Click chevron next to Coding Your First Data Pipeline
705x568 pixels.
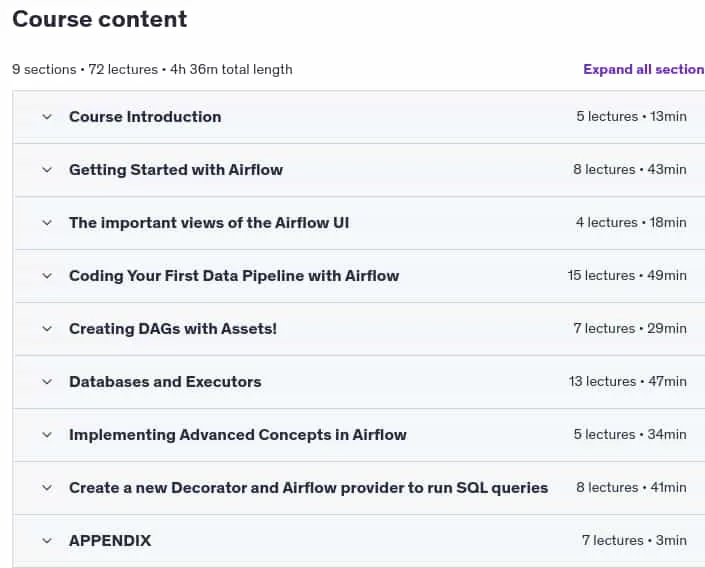(x=47, y=276)
